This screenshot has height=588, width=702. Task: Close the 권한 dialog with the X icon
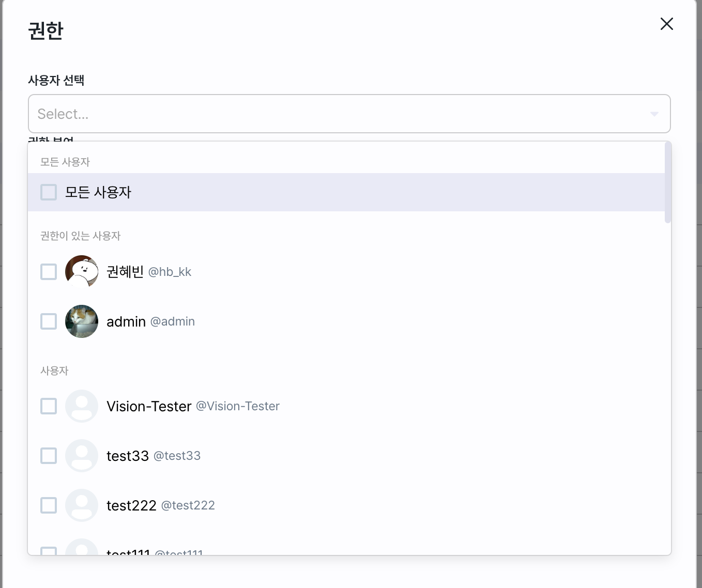(666, 24)
